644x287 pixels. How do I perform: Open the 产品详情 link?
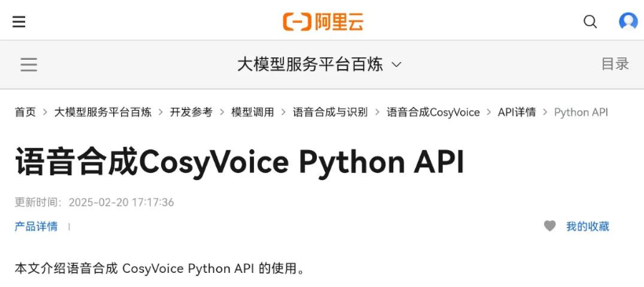(x=36, y=226)
